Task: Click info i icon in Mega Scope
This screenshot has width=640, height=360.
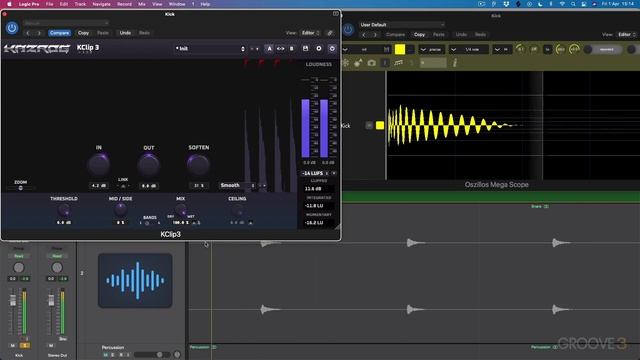Action: 455,63
